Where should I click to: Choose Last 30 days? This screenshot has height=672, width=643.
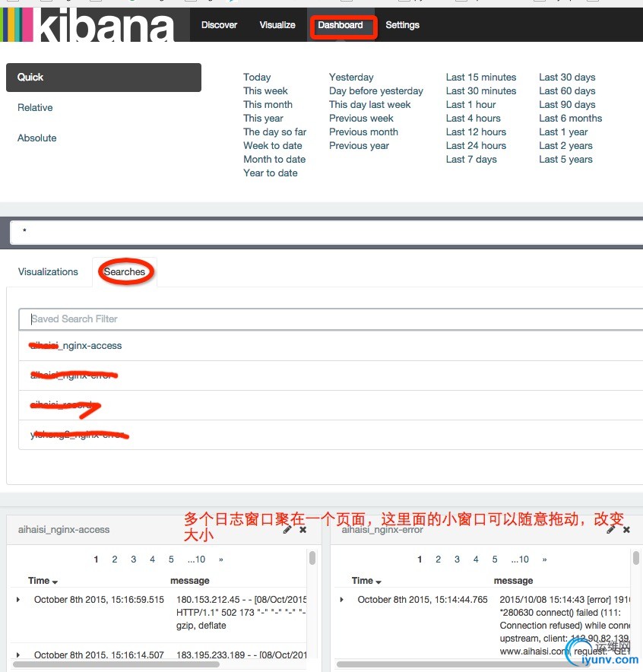(x=567, y=77)
